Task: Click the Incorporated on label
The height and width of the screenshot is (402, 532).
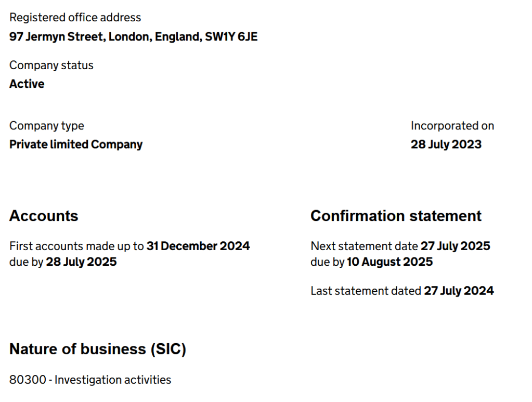Action: click(x=452, y=126)
